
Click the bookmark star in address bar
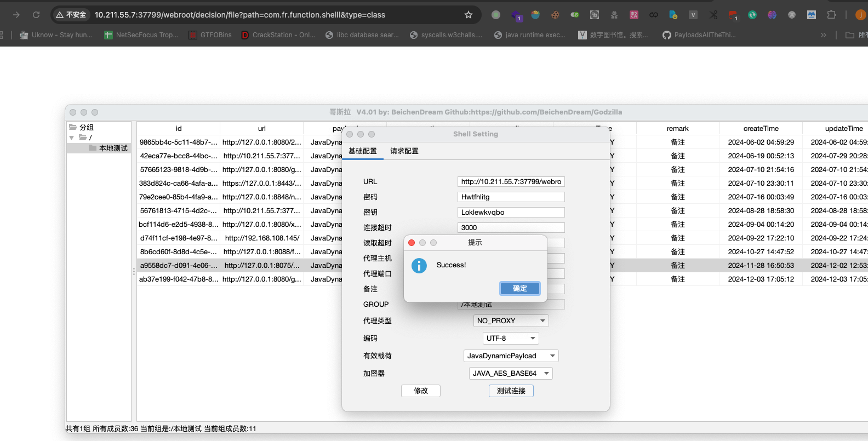click(x=468, y=15)
